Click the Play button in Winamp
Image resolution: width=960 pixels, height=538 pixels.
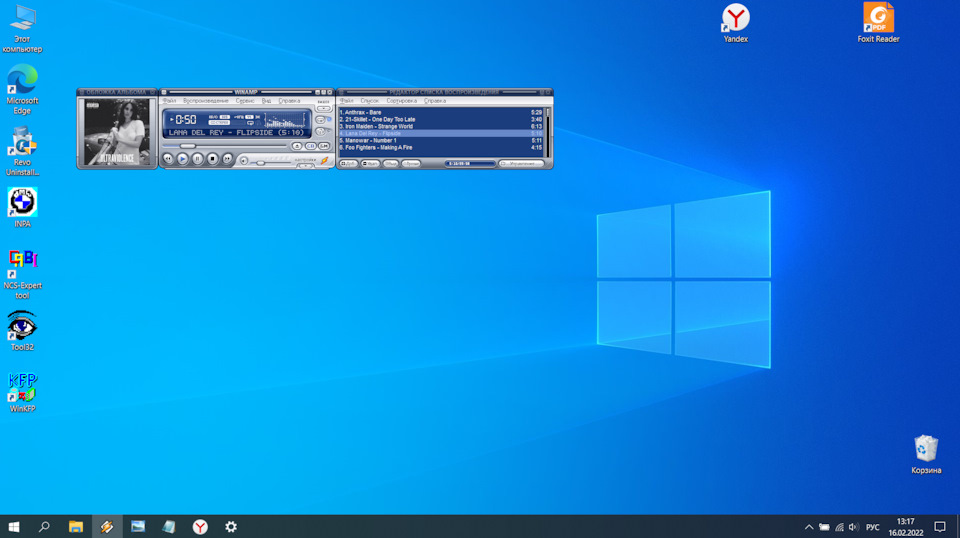[183, 159]
